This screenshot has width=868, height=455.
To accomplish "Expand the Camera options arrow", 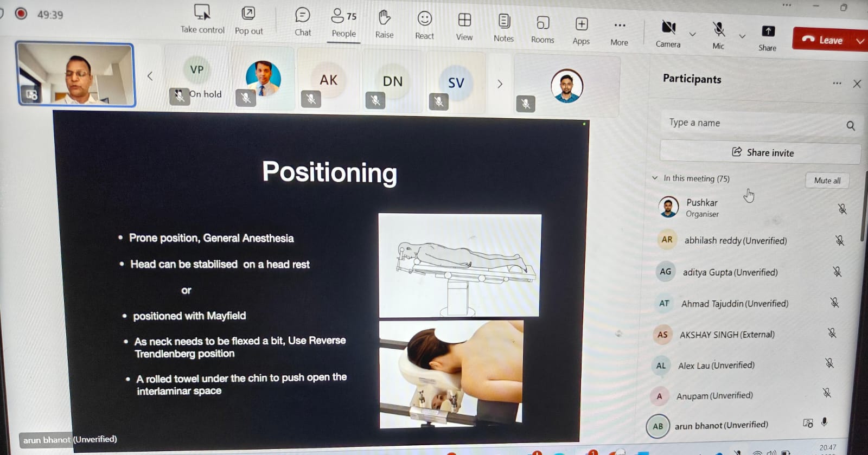I will [x=692, y=34].
